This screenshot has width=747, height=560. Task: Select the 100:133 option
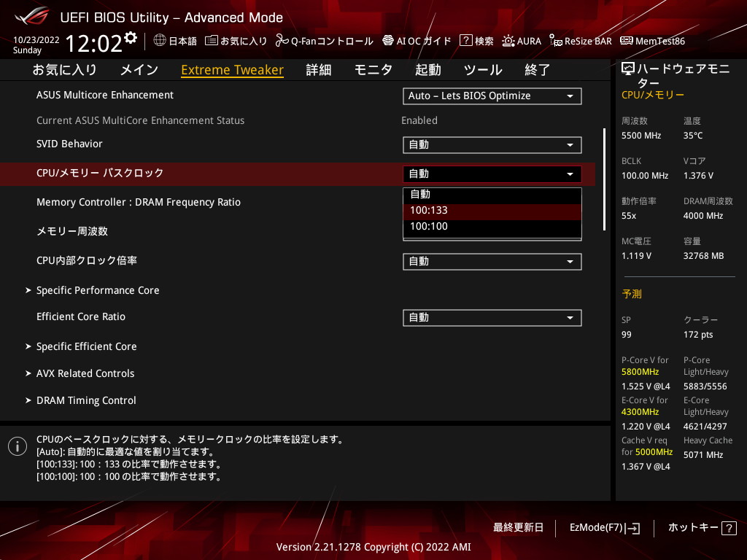pyautogui.click(x=492, y=211)
